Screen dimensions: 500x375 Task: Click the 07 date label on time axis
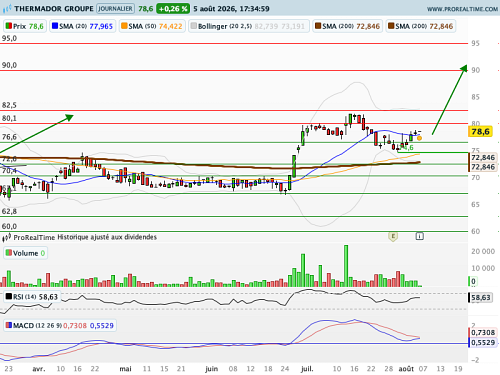pos(423,369)
